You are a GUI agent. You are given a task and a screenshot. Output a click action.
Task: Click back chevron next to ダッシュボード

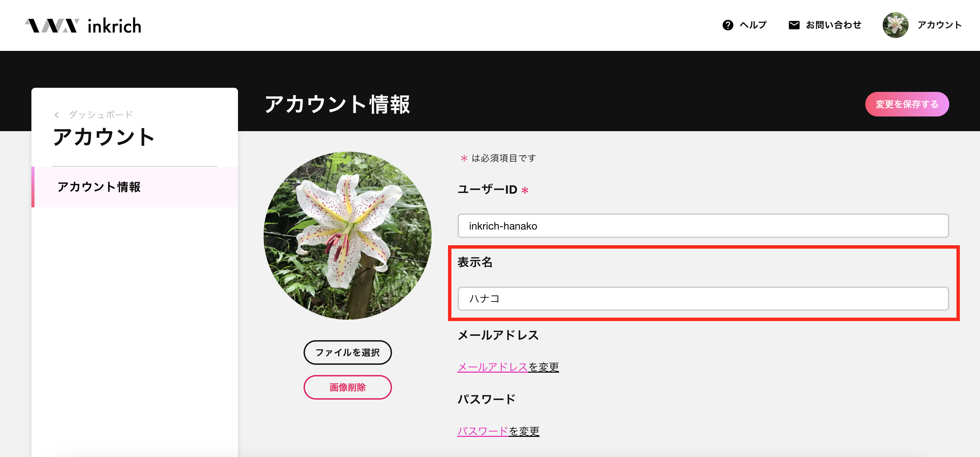(57, 115)
